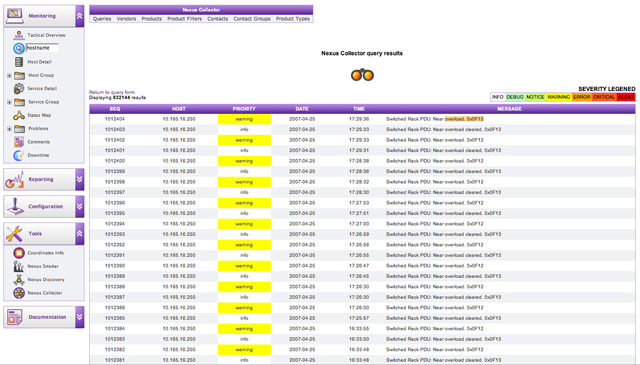Click the Nexus Collector title bar
640x365 pixels.
(201, 10)
